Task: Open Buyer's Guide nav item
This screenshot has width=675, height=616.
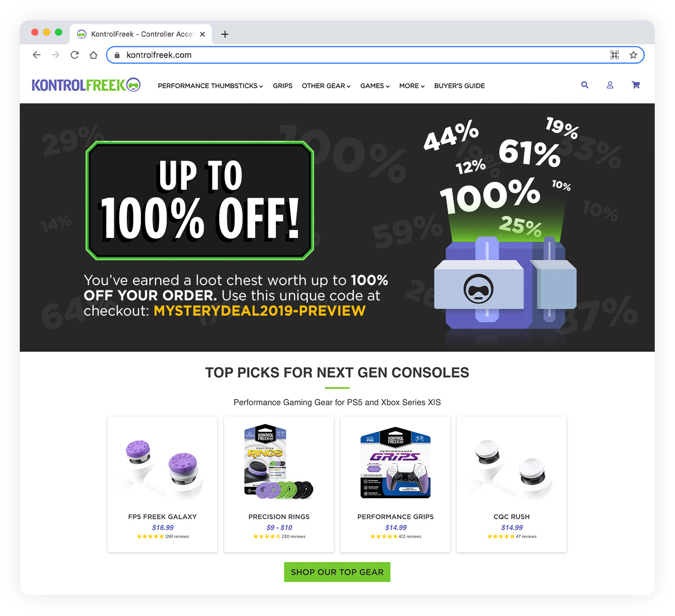Action: [459, 86]
